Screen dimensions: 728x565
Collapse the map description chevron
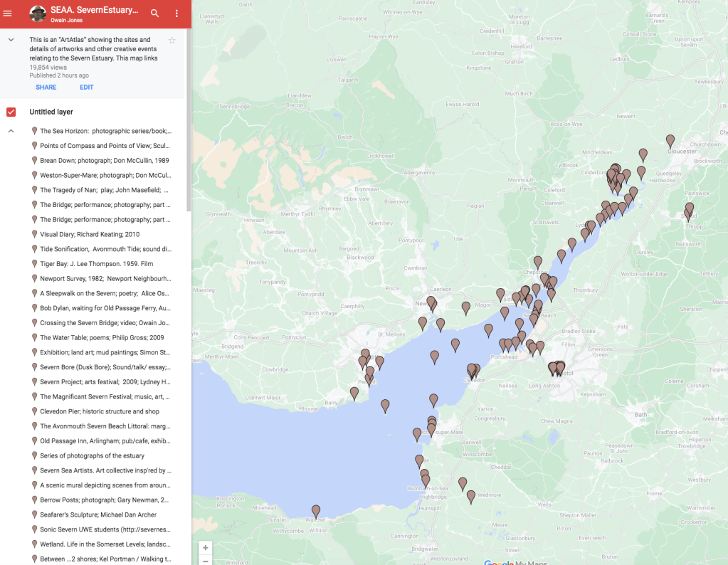11,40
